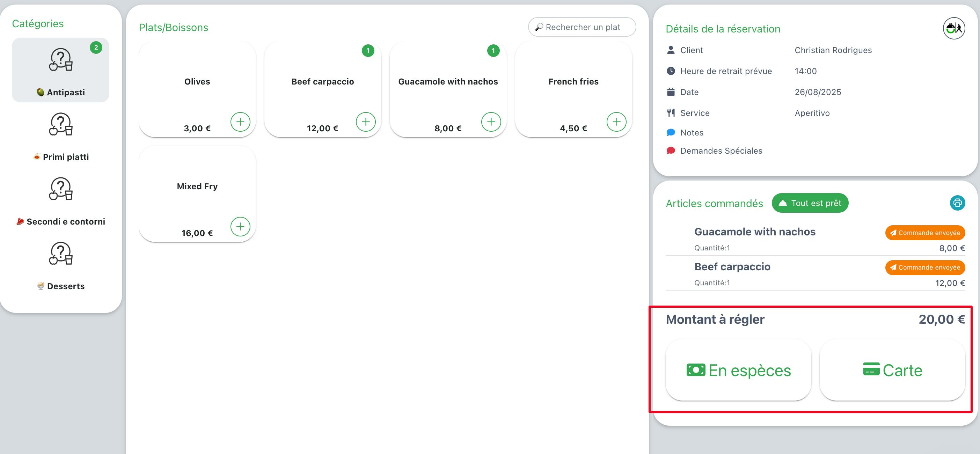Click client name Christian Rodrigues
Image resolution: width=980 pixels, height=454 pixels.
(x=833, y=50)
